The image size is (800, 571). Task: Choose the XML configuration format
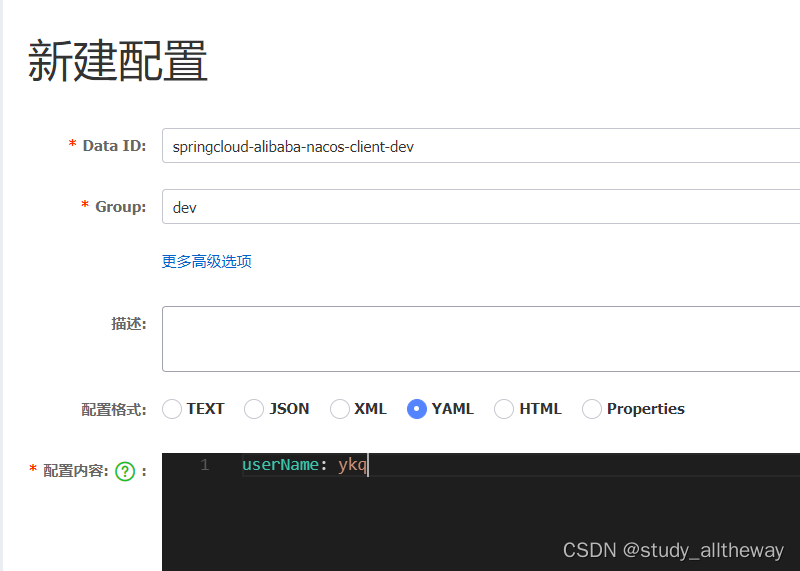coord(339,409)
